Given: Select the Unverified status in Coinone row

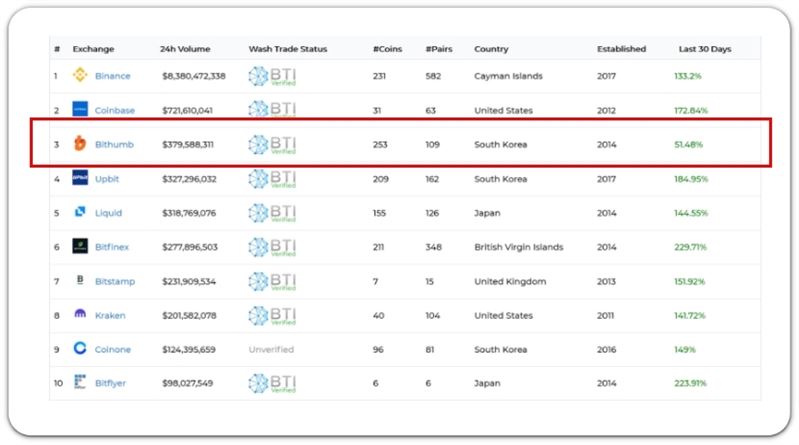Looking at the screenshot, I should click(271, 349).
